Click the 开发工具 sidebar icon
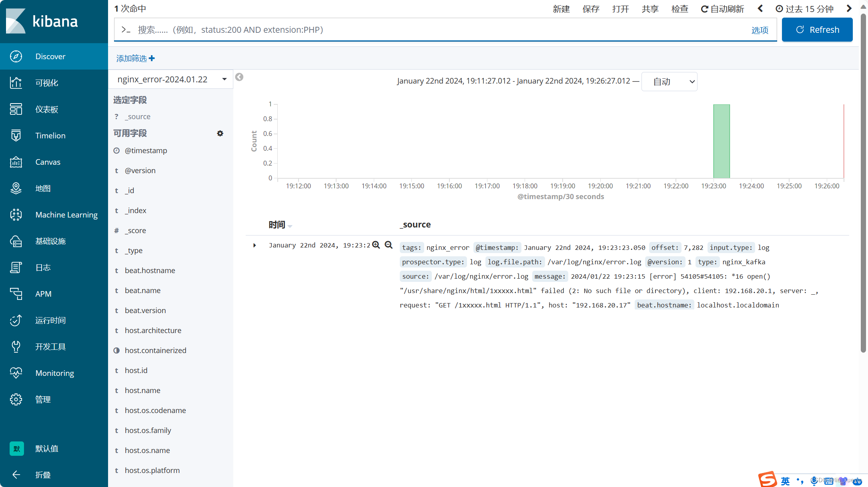The image size is (868, 487). tap(16, 347)
